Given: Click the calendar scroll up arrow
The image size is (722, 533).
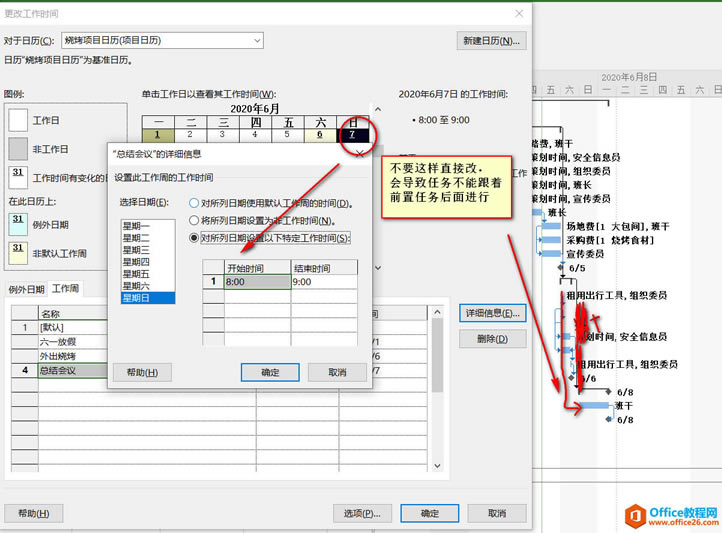Looking at the screenshot, I should pos(378,110).
